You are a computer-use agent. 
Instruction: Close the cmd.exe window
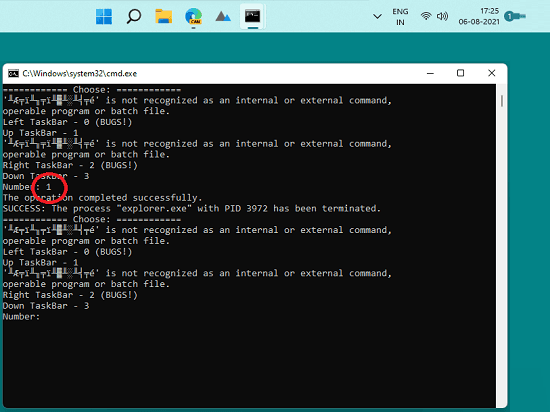click(491, 73)
